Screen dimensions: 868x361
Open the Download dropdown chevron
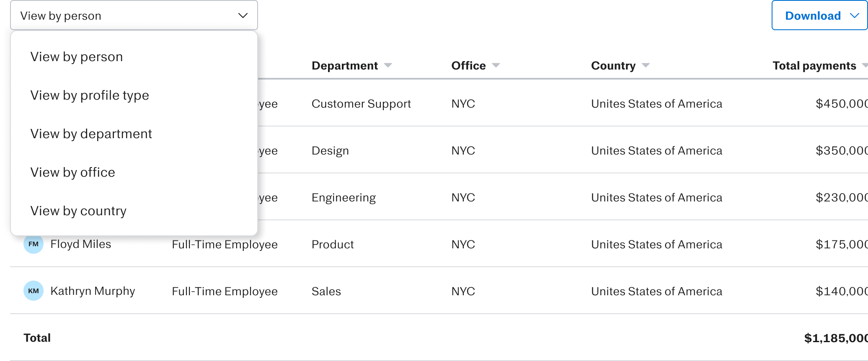tap(855, 15)
